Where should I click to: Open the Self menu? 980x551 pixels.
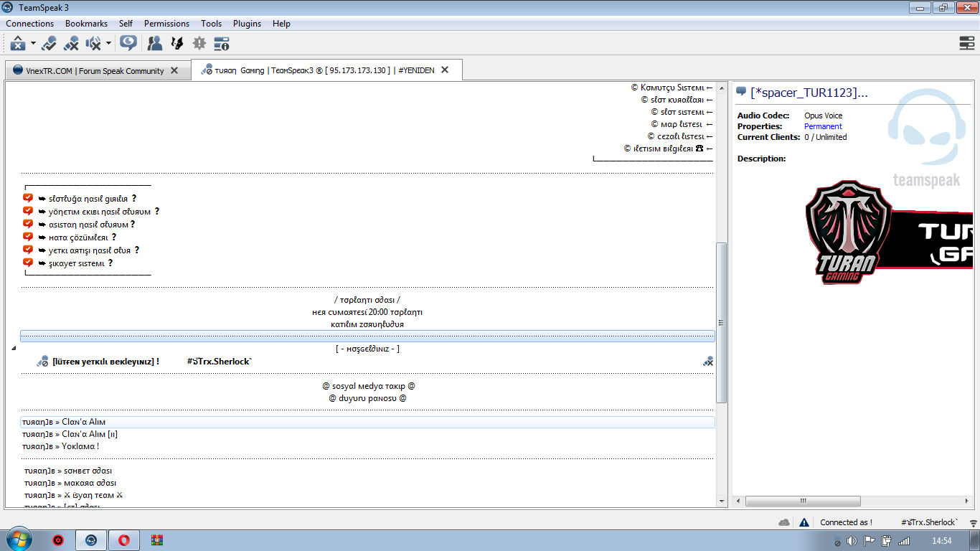[x=126, y=24]
